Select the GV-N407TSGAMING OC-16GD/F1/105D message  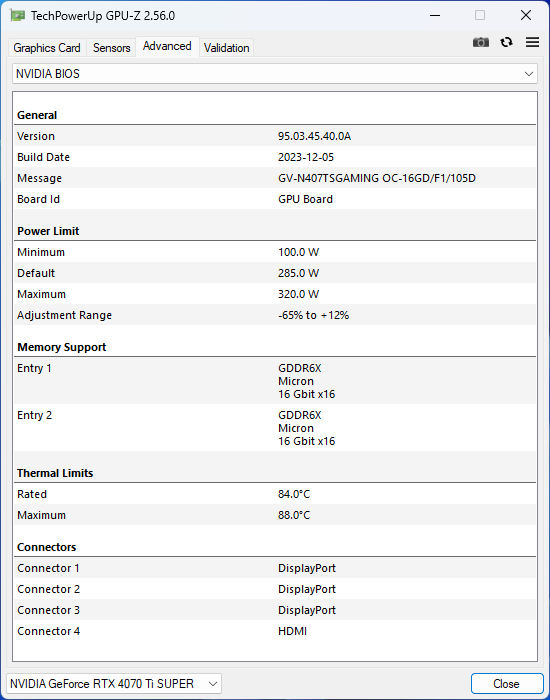pos(377,178)
